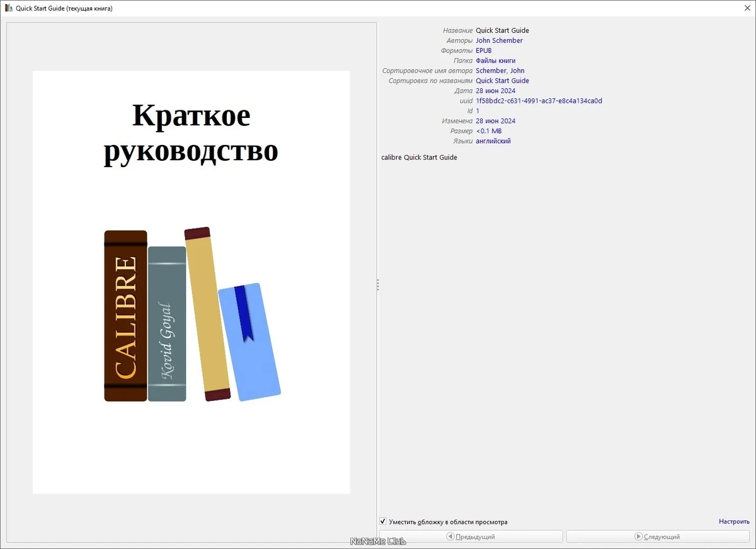Viewport: 756px width, 549px height.
Task: Click the book cover image
Action: 192,282
